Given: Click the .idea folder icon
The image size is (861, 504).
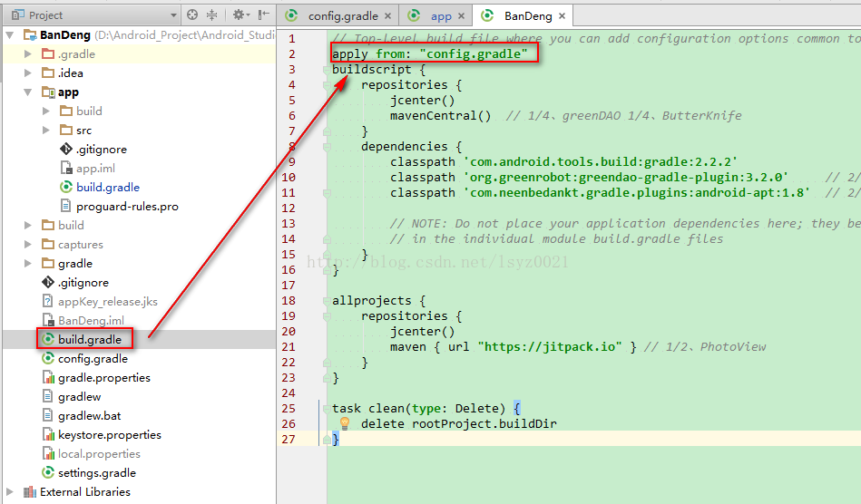Looking at the screenshot, I should [x=48, y=73].
